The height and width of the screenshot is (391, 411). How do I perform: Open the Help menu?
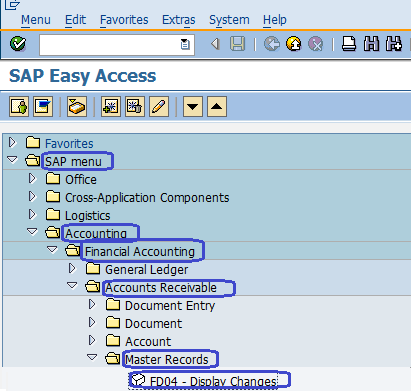275,20
